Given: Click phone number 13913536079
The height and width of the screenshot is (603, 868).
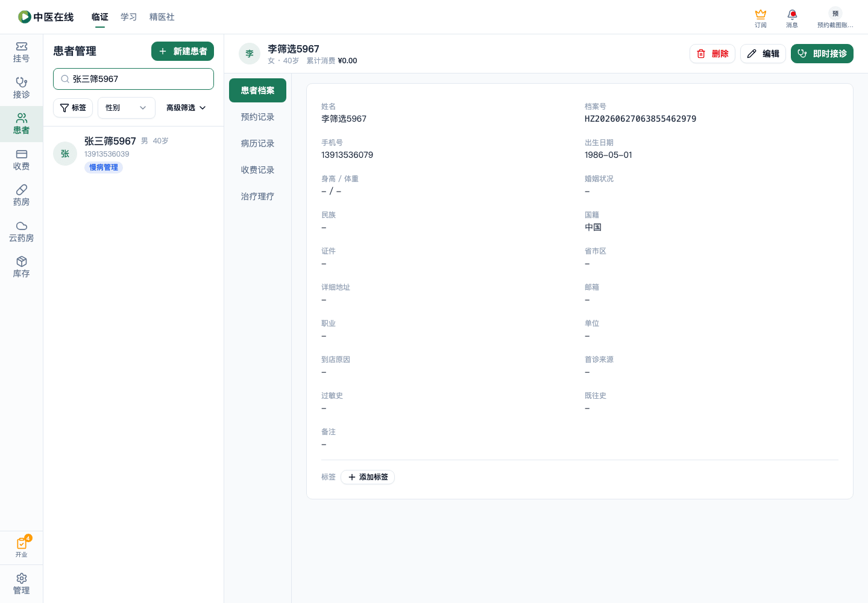Looking at the screenshot, I should pos(347,155).
